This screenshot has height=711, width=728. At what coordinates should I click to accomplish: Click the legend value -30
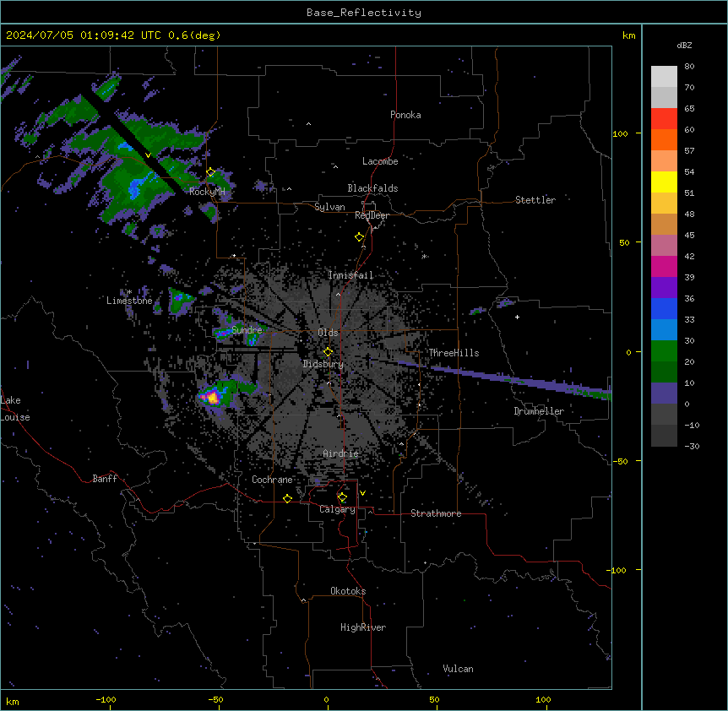pos(692,446)
